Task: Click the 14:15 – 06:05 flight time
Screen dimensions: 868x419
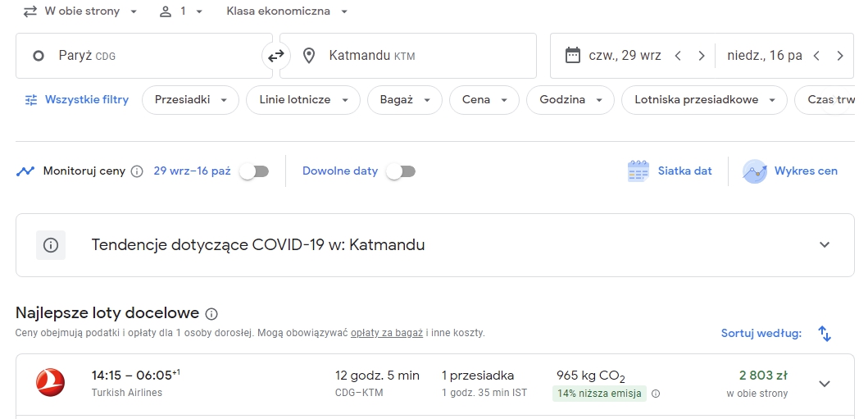Action: coord(135,376)
